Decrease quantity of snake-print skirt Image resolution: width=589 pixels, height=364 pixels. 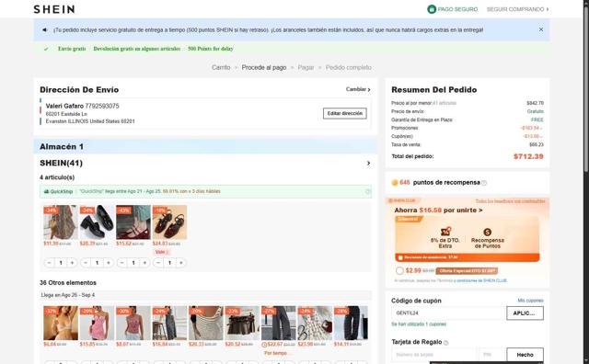pyautogui.click(x=49, y=263)
